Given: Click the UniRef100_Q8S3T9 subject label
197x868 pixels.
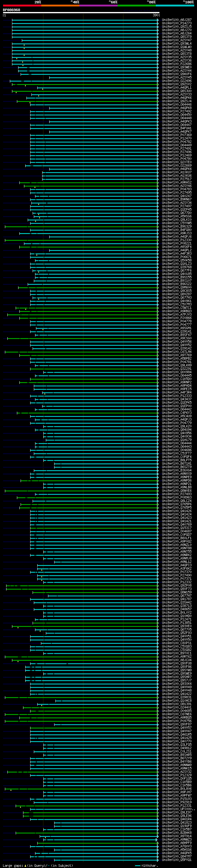Looking at the screenshot, I should coord(176,37).
